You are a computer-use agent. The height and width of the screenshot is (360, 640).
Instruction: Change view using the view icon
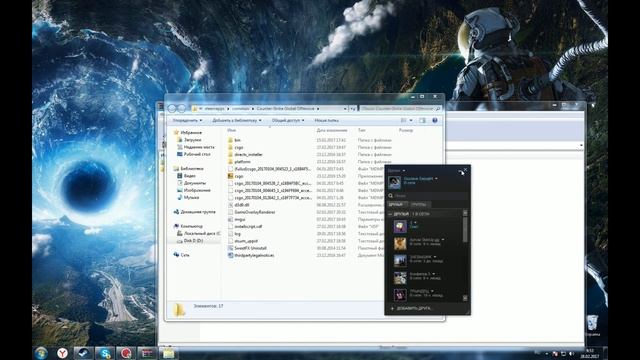pos(403,120)
